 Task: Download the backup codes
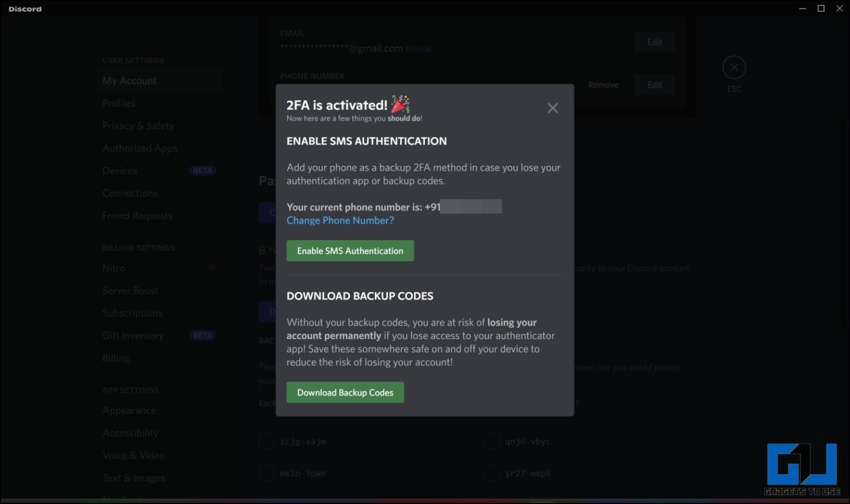coord(345,392)
